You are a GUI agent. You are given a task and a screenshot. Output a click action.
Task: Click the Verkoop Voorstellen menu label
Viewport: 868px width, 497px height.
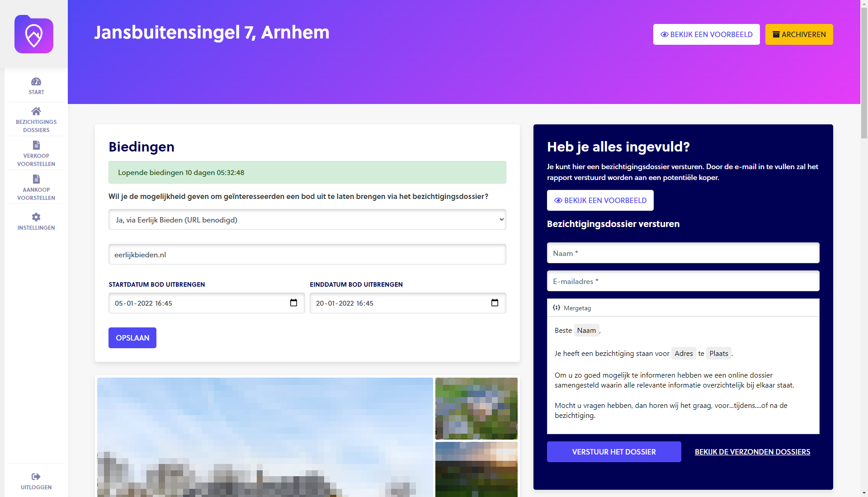(x=36, y=160)
